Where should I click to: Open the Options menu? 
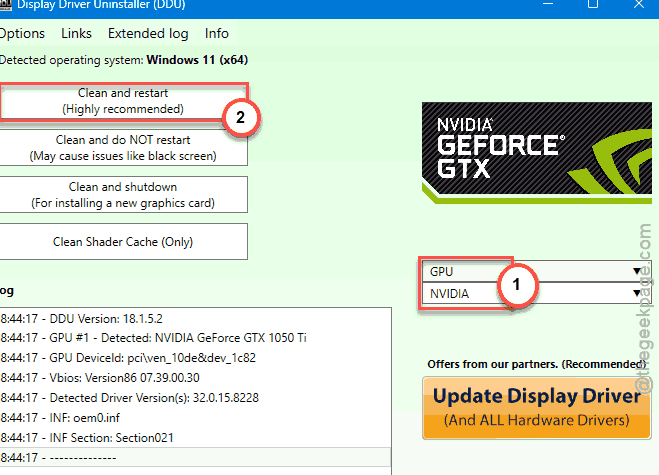pos(22,33)
